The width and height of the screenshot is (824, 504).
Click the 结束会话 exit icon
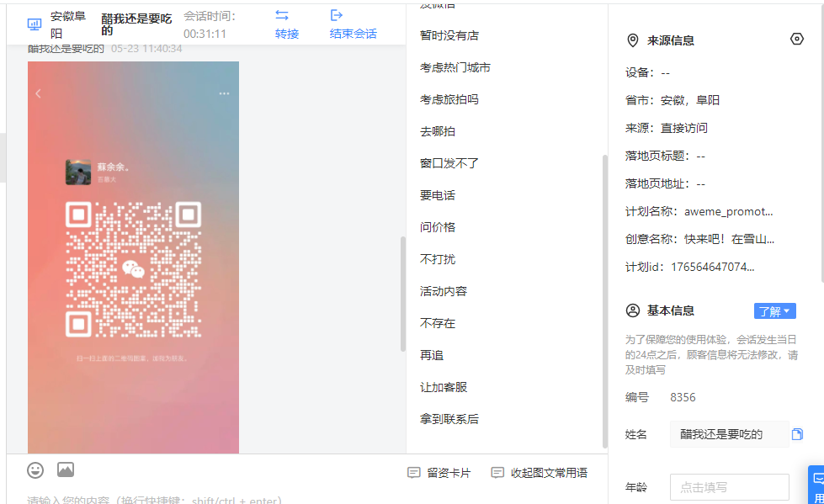337,15
